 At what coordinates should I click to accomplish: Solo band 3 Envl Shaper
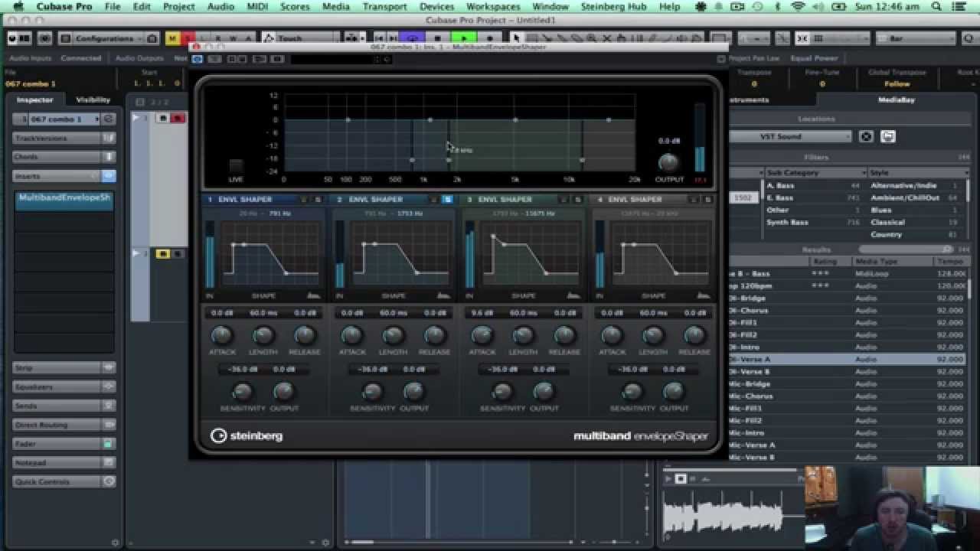click(578, 200)
